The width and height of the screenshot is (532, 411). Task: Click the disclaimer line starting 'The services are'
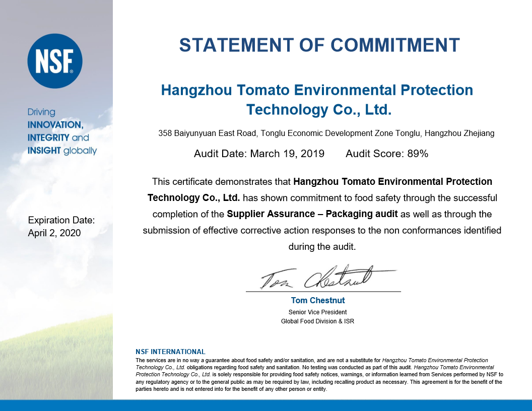(x=312, y=360)
